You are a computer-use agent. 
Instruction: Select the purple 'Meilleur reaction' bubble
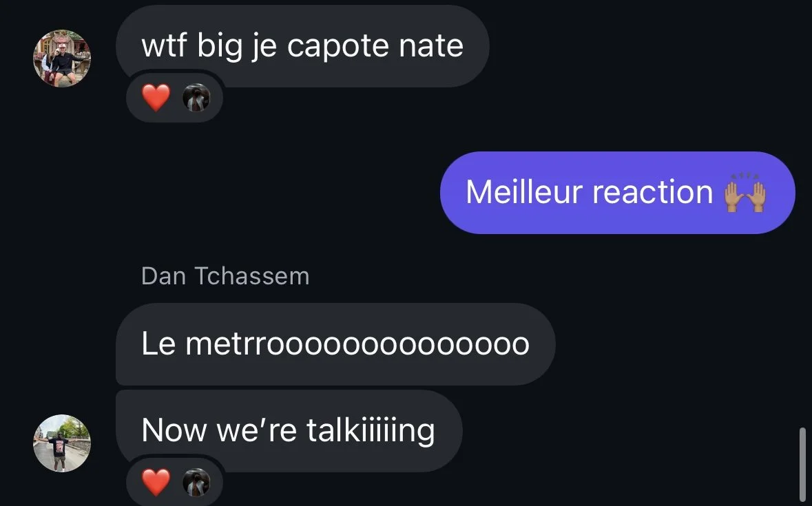pos(617,193)
